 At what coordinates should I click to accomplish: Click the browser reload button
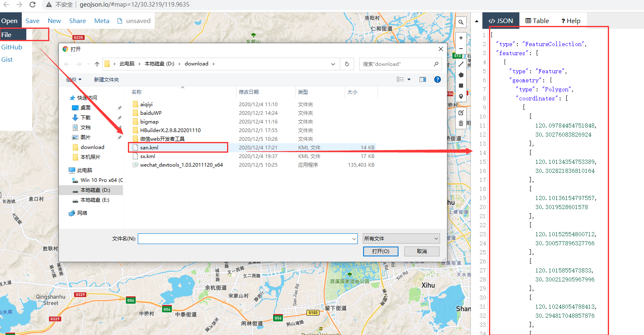32,5
